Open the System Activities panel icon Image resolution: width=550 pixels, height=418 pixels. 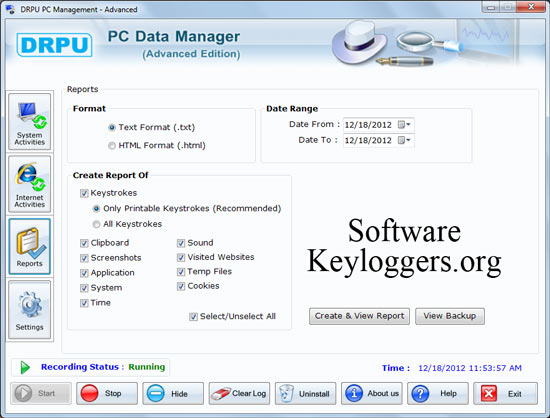(x=32, y=115)
